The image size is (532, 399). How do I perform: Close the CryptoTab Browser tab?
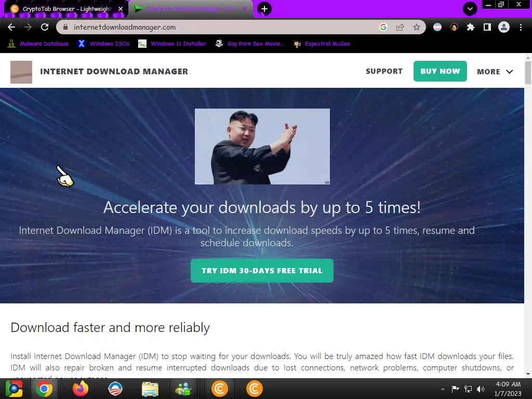(121, 9)
